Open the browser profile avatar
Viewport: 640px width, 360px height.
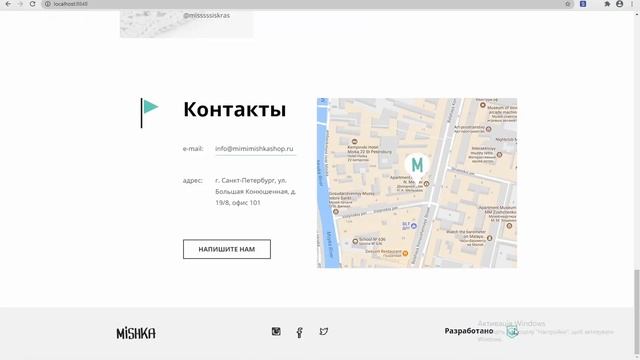[x=620, y=4]
